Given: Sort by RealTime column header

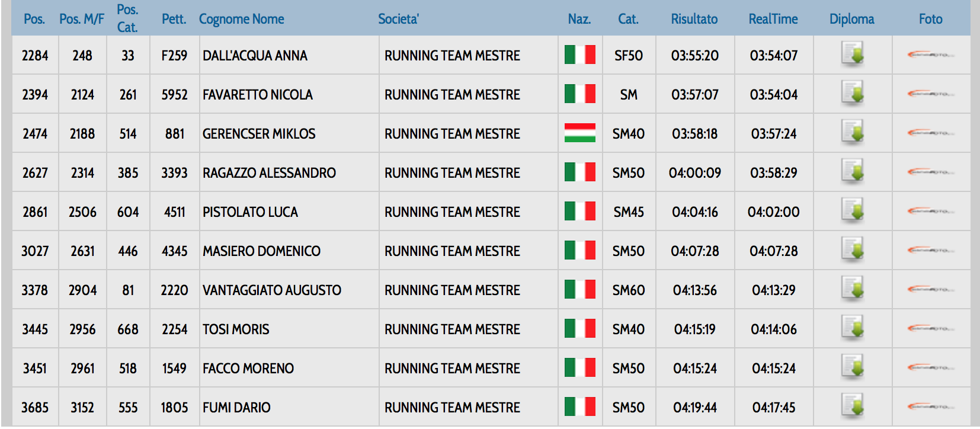Looking at the screenshot, I should (773, 19).
